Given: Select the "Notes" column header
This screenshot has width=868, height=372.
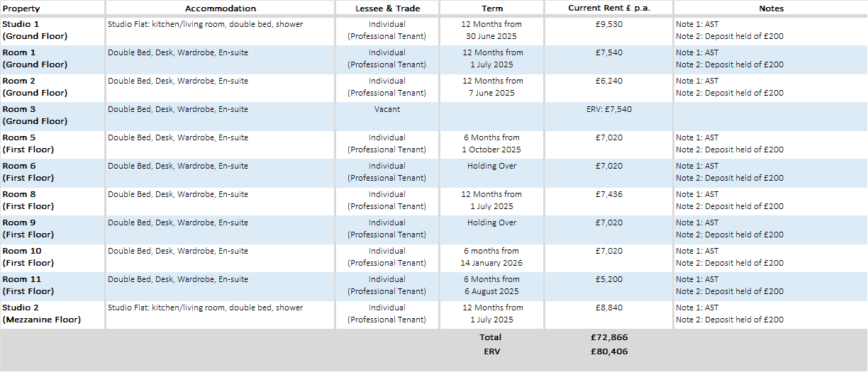Looking at the screenshot, I should coord(770,9).
